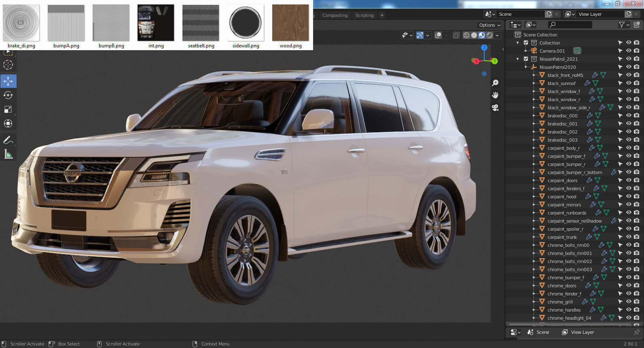Collapse the NissanPatrol_2021 collection
This screenshot has height=348, width=644.
point(517,59)
